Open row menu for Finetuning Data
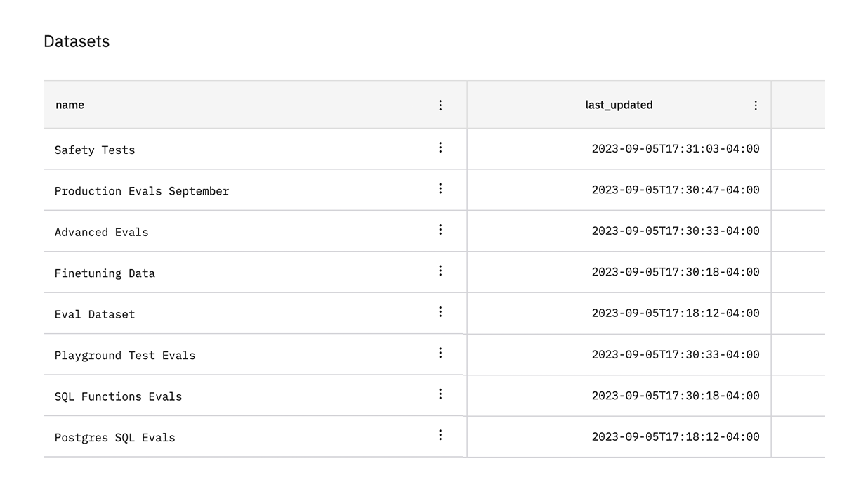The image size is (868, 492). pos(440,271)
